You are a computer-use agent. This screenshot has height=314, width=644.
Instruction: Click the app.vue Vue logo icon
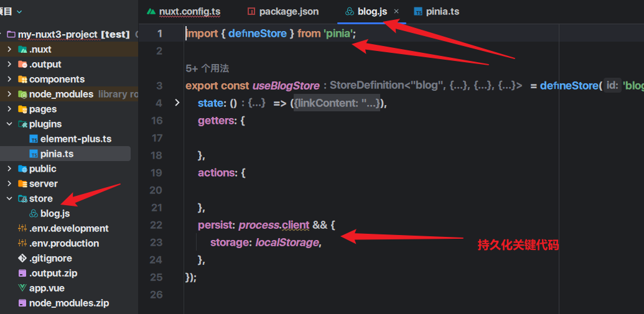22,289
